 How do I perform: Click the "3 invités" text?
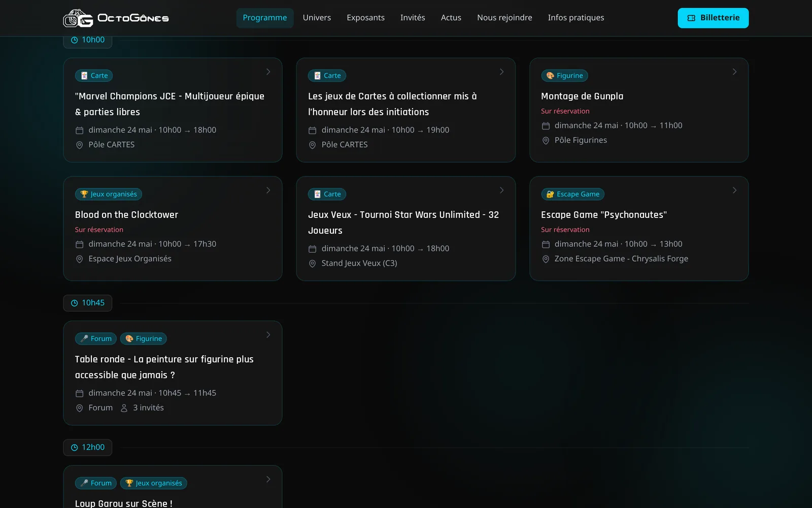(x=148, y=408)
